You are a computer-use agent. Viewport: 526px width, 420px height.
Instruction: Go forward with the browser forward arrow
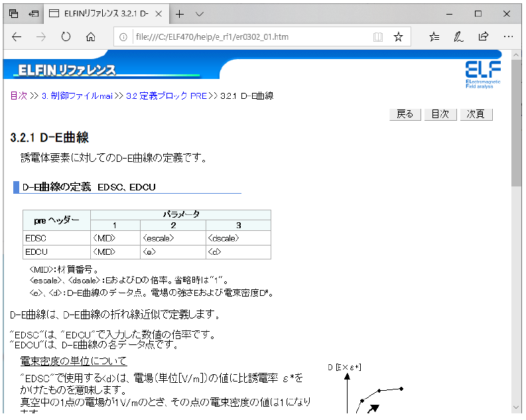coord(41,37)
